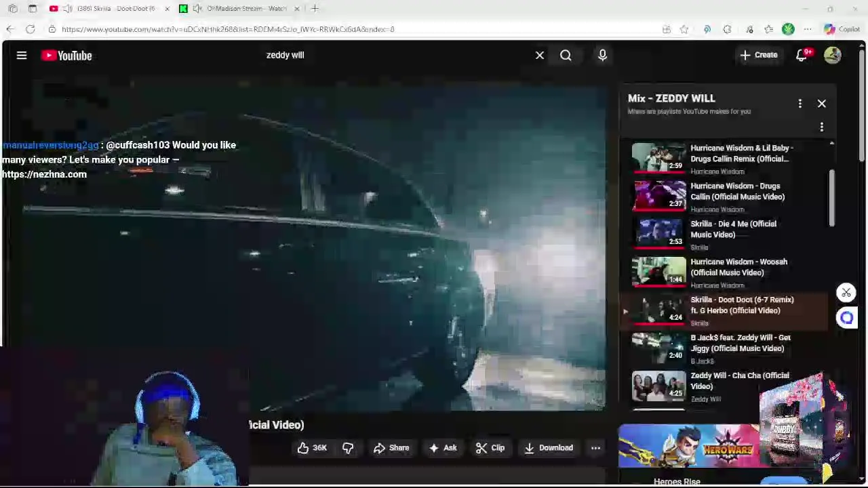The height and width of the screenshot is (488, 868).
Task: Switch to Skrilla - Doot Doot tab
Action: coord(110,9)
